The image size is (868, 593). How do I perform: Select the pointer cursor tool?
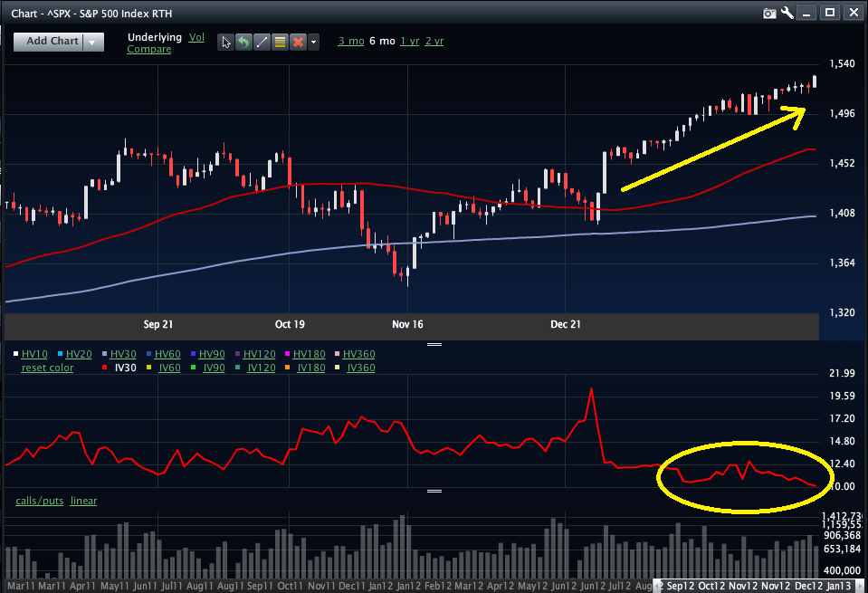pos(226,42)
